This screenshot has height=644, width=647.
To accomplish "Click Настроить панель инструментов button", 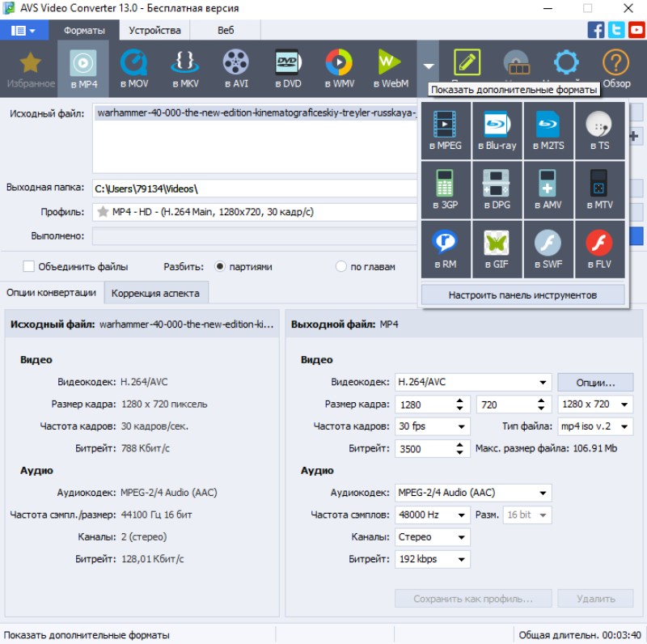I will click(x=522, y=295).
